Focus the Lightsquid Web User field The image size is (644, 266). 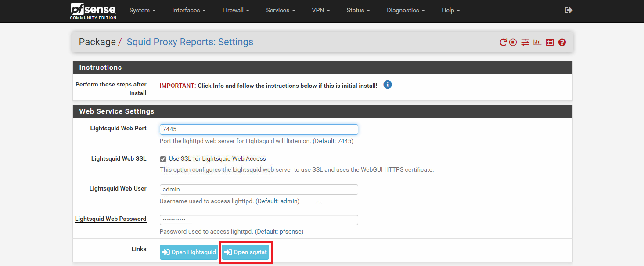pos(259,190)
